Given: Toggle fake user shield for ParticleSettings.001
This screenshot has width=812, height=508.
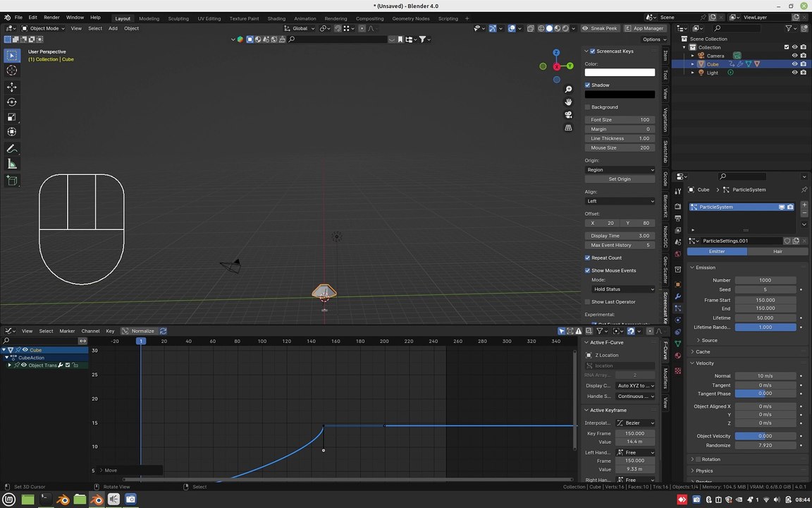Looking at the screenshot, I should coord(787,241).
